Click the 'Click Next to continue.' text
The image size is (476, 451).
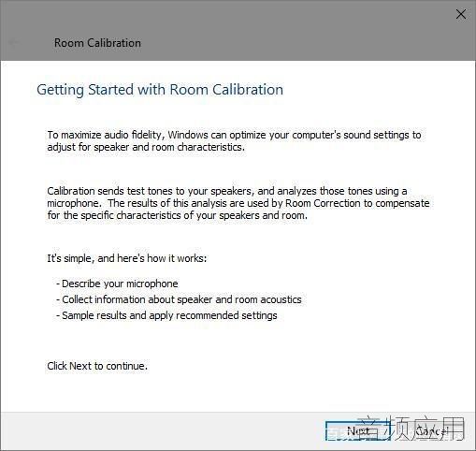[x=97, y=366]
